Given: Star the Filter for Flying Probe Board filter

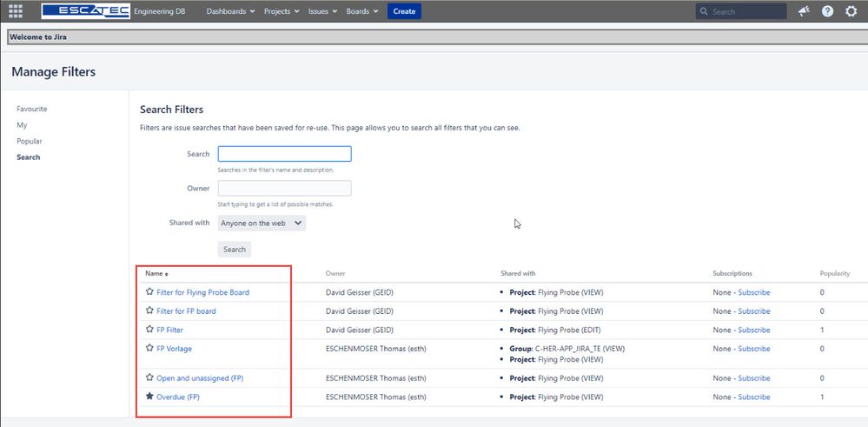Looking at the screenshot, I should [149, 292].
